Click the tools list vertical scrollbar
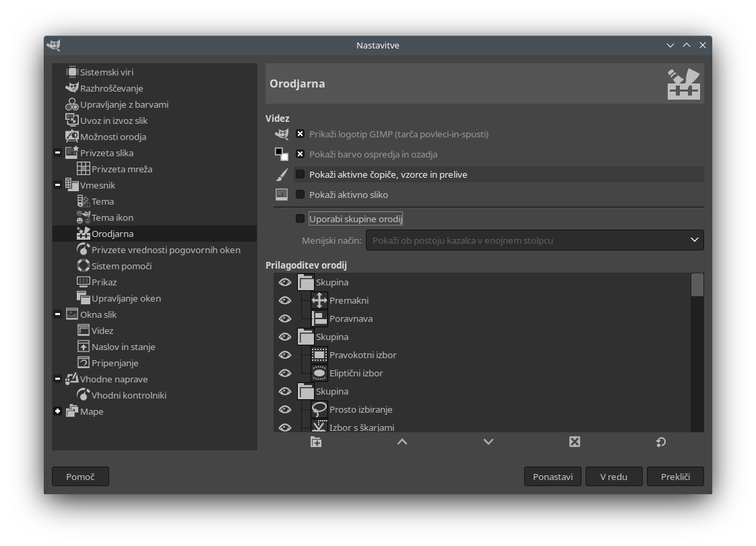Viewport: 756px width, 546px height. click(697, 352)
